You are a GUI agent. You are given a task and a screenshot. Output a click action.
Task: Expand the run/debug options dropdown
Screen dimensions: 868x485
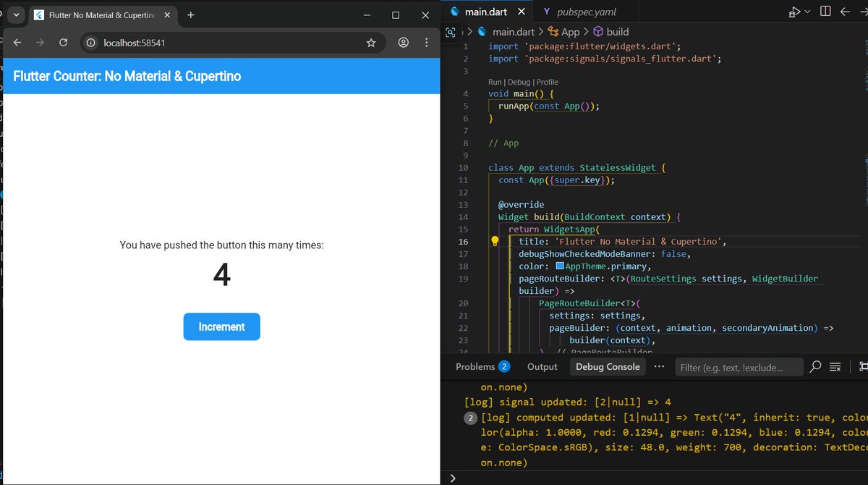807,12
